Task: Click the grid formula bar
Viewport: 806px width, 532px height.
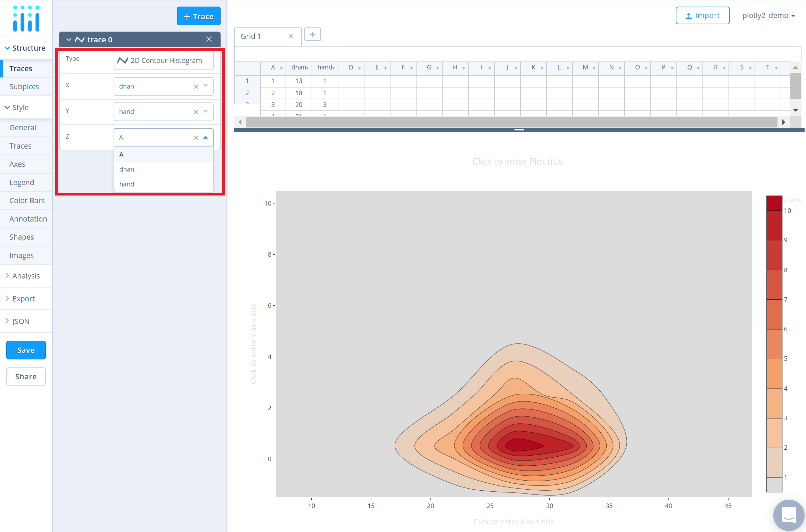Action: [x=518, y=54]
